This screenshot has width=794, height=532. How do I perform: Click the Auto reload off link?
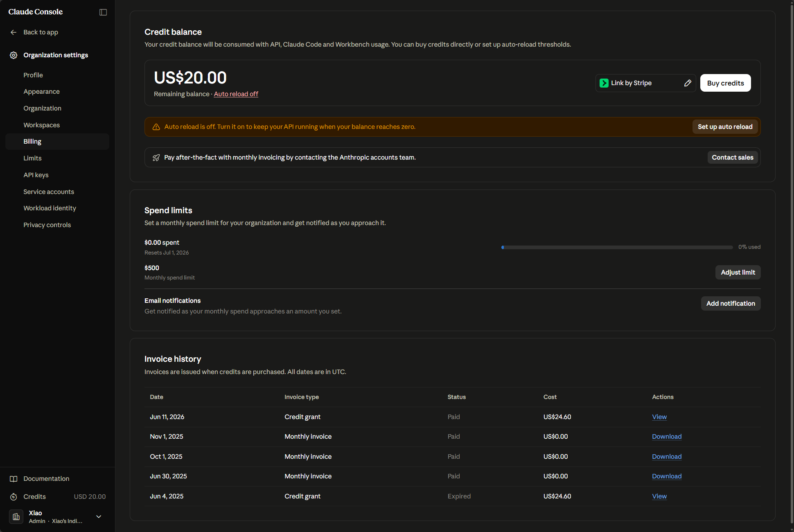click(x=236, y=94)
